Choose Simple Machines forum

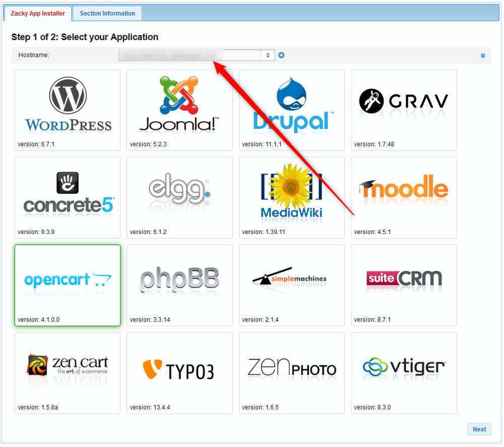click(x=291, y=285)
